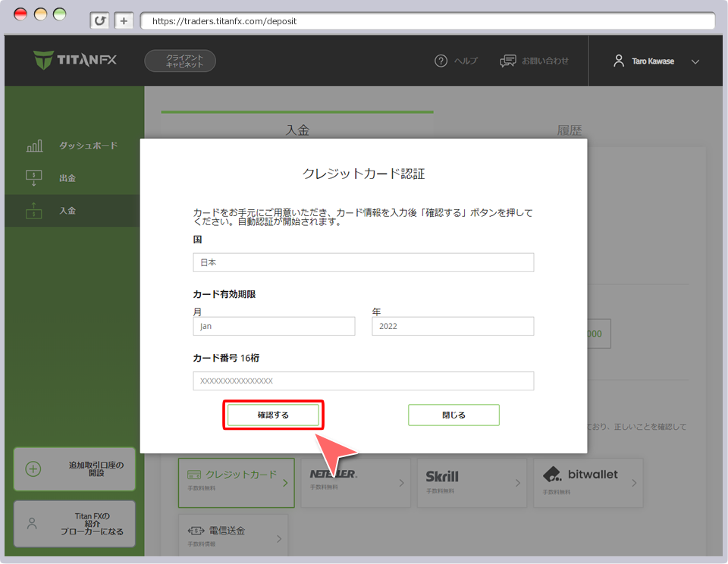Image resolution: width=728 pixels, height=564 pixels.
Task: Click the 入金 deposit icon in the sidebar
Action: pos(34,210)
